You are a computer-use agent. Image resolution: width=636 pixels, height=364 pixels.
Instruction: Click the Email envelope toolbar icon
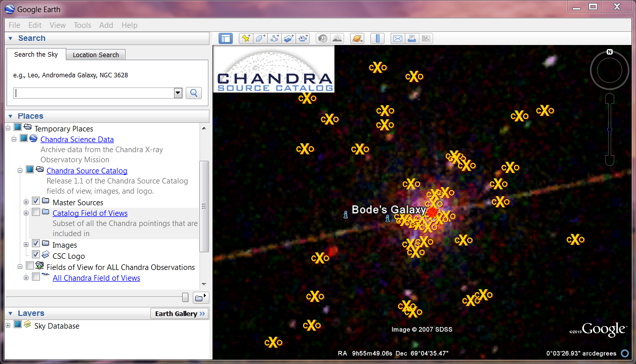398,38
